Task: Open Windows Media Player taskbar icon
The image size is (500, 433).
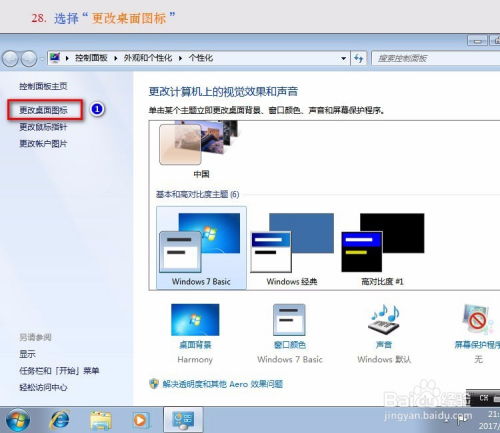Action: click(140, 420)
